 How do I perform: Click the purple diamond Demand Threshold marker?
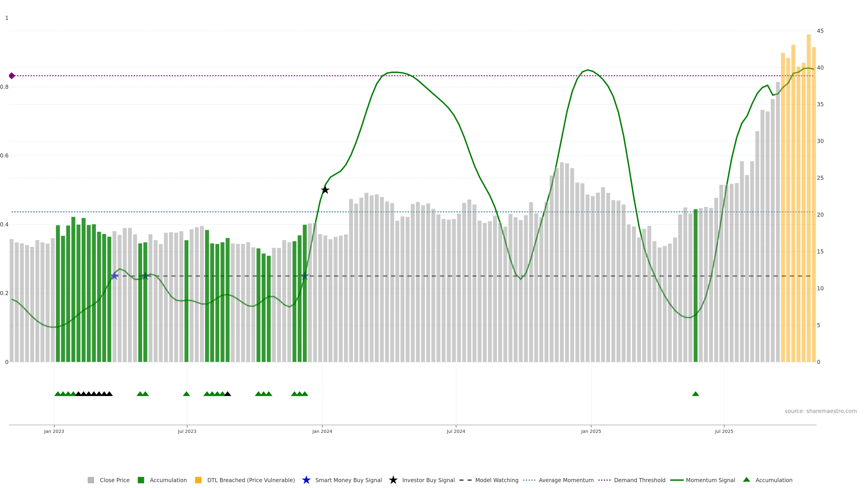click(12, 76)
